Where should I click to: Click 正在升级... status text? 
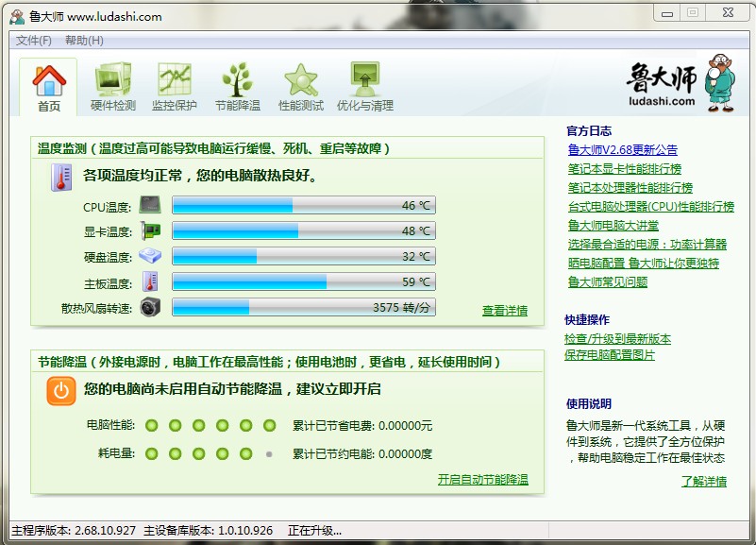click(315, 531)
